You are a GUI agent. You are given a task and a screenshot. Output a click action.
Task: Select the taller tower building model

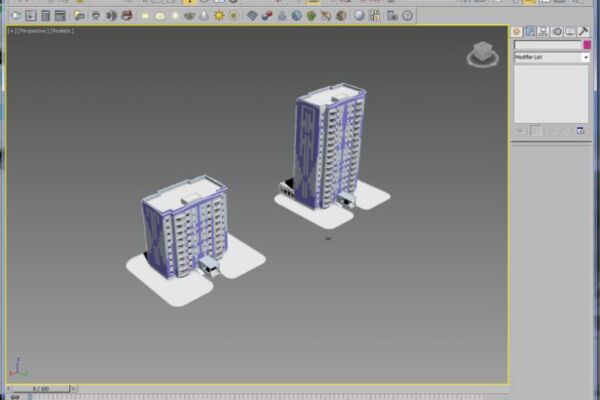[x=330, y=146]
